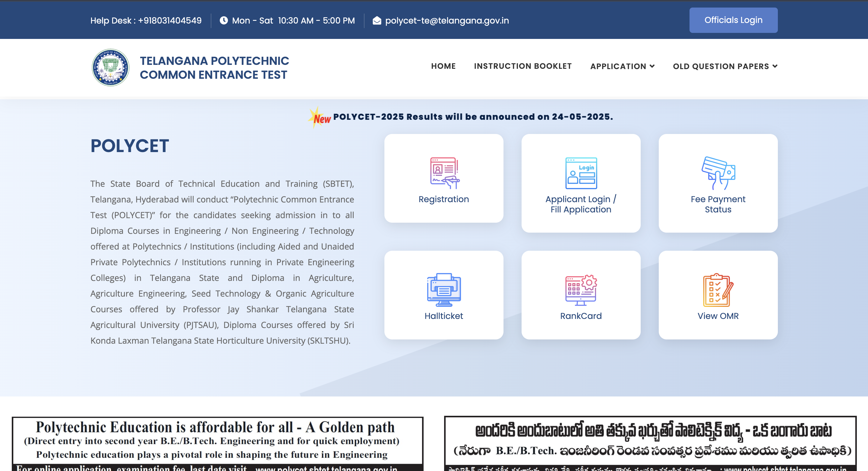Expand the APPLICATION dropdown menu

coord(622,66)
